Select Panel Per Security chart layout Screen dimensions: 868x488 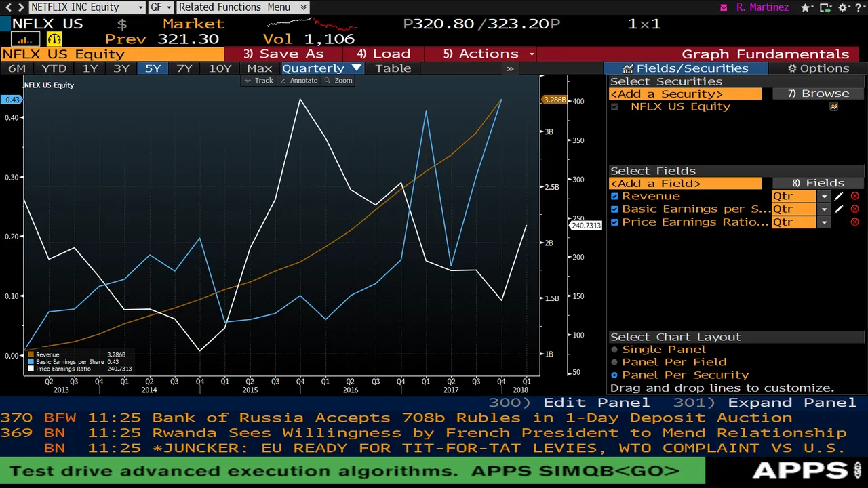pyautogui.click(x=679, y=375)
